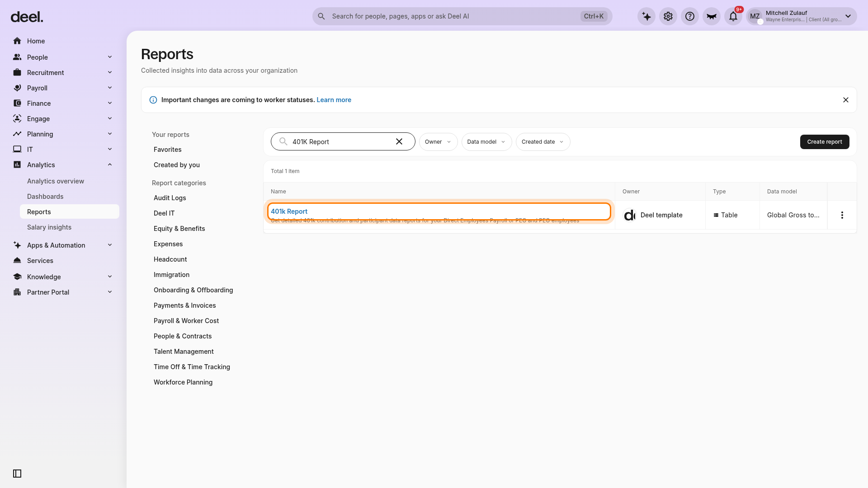Open Salary insights
This screenshot has height=488, width=868.
(49, 227)
